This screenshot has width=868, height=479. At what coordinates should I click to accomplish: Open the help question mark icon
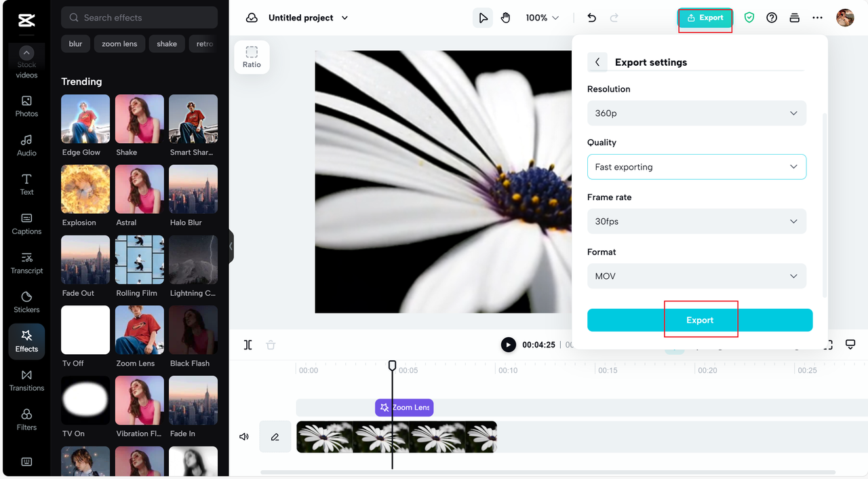[x=772, y=18]
